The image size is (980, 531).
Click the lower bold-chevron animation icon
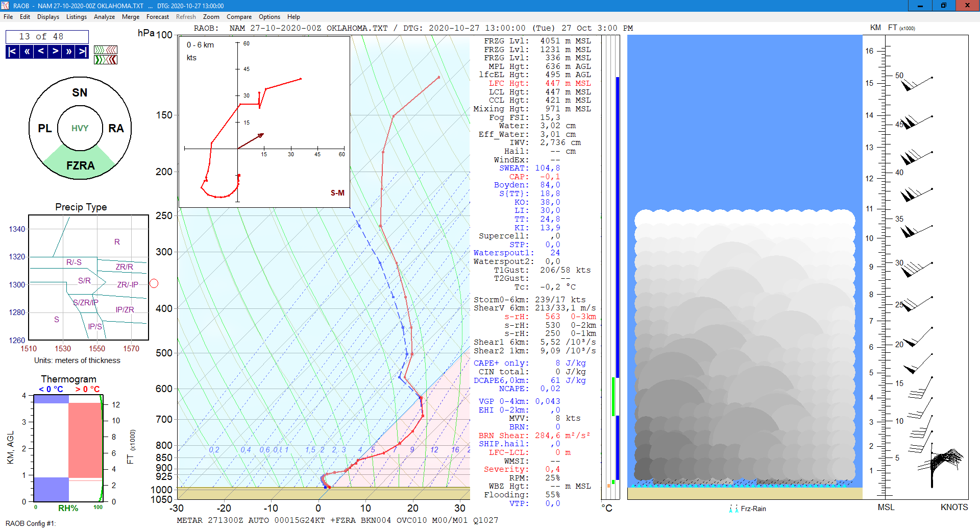106,60
